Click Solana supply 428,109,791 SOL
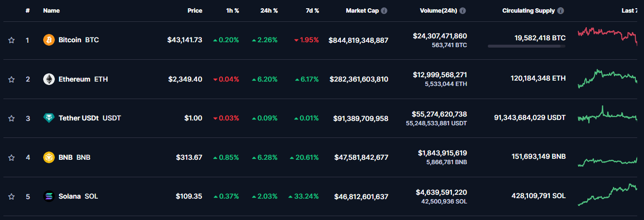644x220 pixels. tap(538, 196)
